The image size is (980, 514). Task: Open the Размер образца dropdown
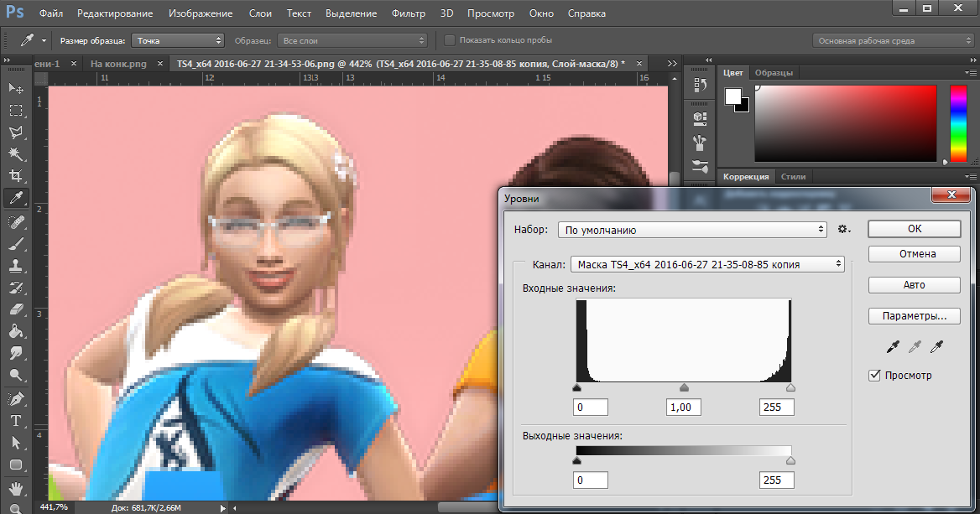[x=178, y=40]
